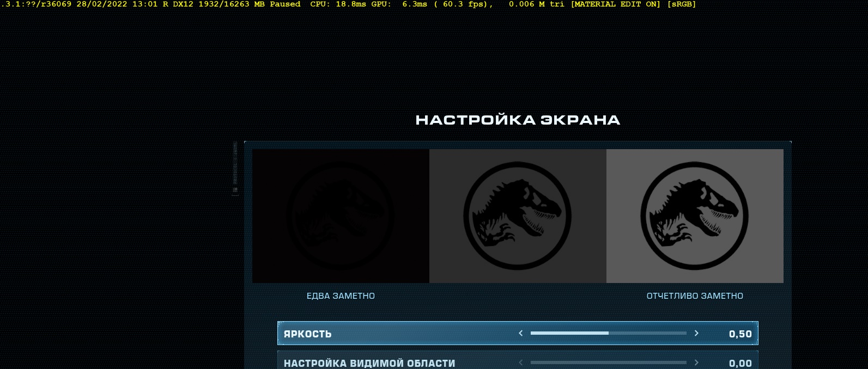Image resolution: width=868 pixels, height=369 pixels.
Task: Click the Настройка видимой области slider track
Action: pos(608,362)
